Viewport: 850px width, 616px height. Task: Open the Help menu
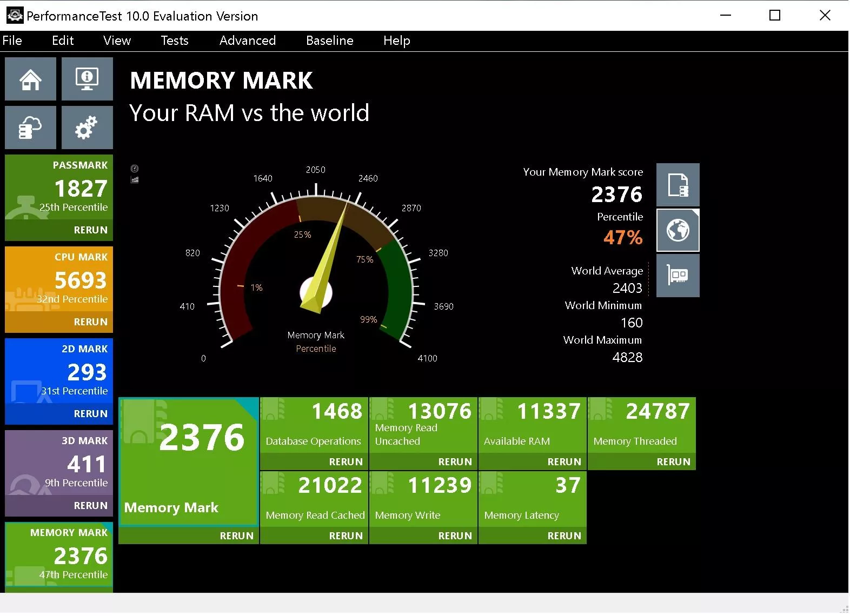pos(397,41)
